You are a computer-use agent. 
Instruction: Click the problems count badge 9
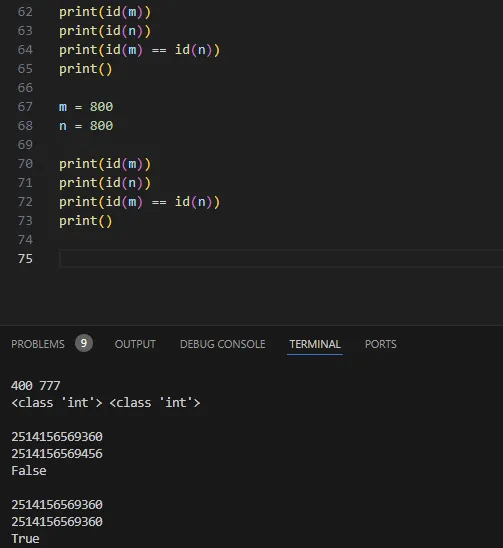pyautogui.click(x=84, y=343)
